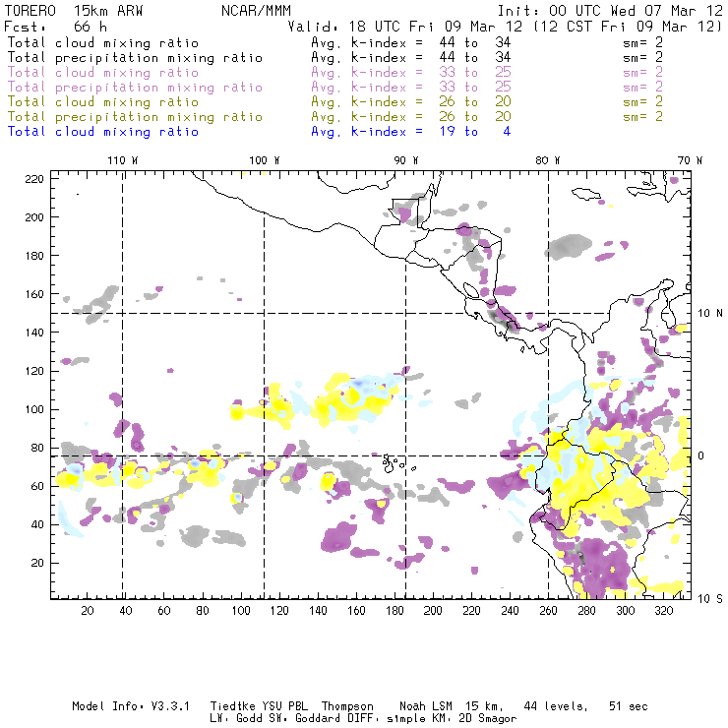Click the 'sm= 2' value on the top legend row
Image resolution: width=728 pixels, height=728 pixels.
643,42
